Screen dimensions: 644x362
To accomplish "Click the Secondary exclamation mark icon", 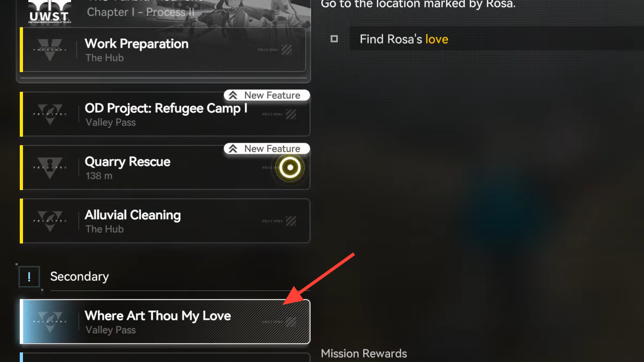I will coord(29,277).
